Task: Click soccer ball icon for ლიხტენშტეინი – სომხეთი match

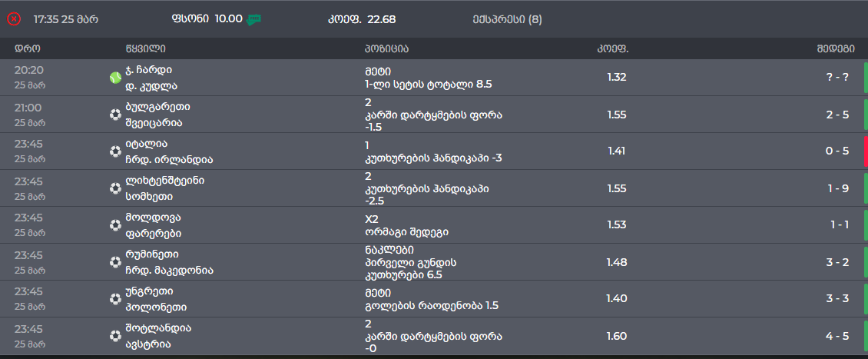Action: pos(115,188)
